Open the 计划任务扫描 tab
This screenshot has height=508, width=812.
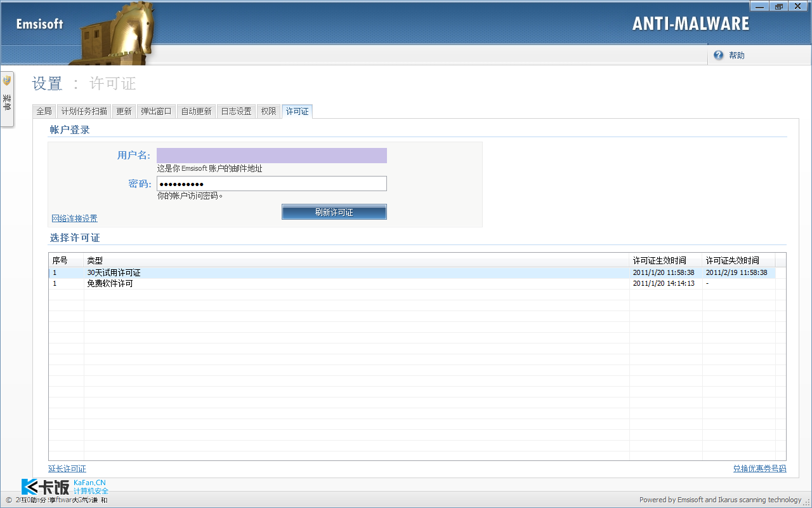84,111
